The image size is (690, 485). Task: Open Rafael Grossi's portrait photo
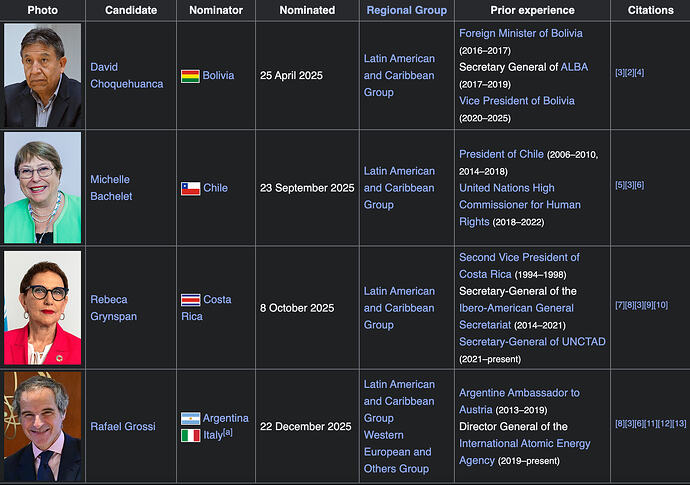pos(42,427)
